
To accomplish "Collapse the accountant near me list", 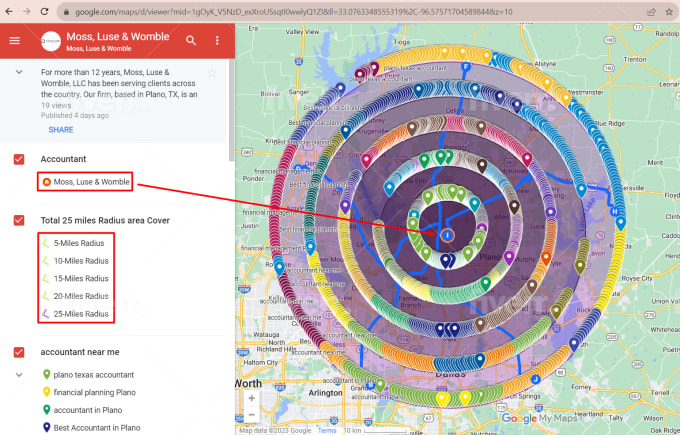I will pos(19,374).
